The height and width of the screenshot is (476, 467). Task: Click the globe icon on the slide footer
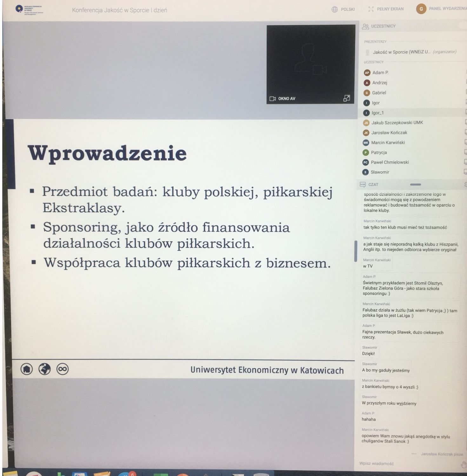pyautogui.click(x=44, y=369)
